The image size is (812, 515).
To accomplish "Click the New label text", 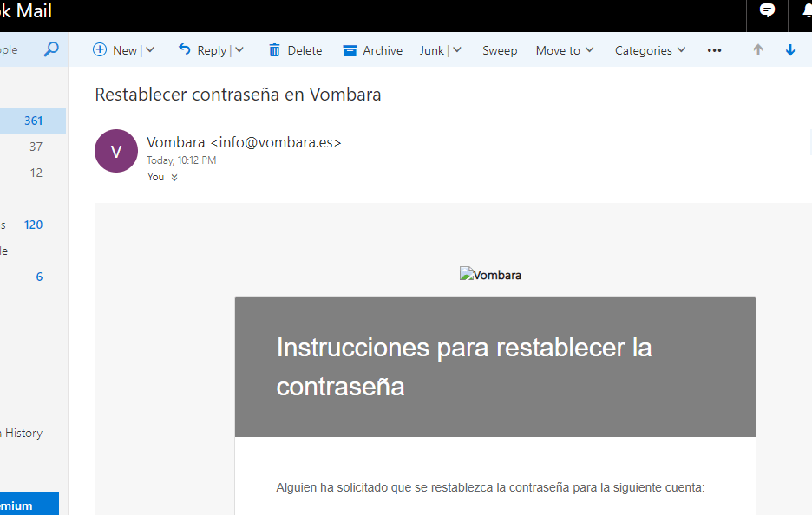I will tap(125, 51).
